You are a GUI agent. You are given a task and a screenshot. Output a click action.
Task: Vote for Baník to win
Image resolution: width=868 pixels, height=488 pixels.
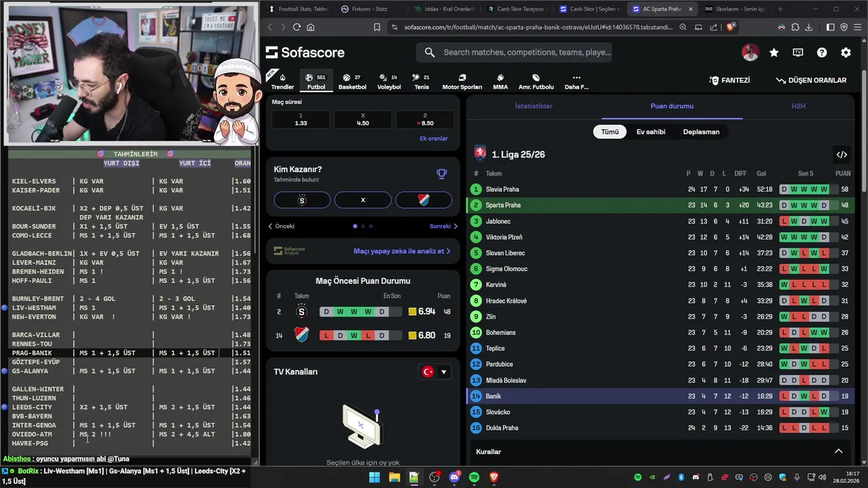pyautogui.click(x=424, y=200)
